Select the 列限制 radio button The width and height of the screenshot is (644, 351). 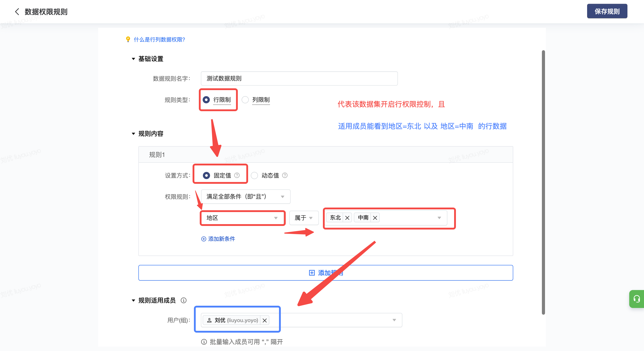tap(245, 100)
